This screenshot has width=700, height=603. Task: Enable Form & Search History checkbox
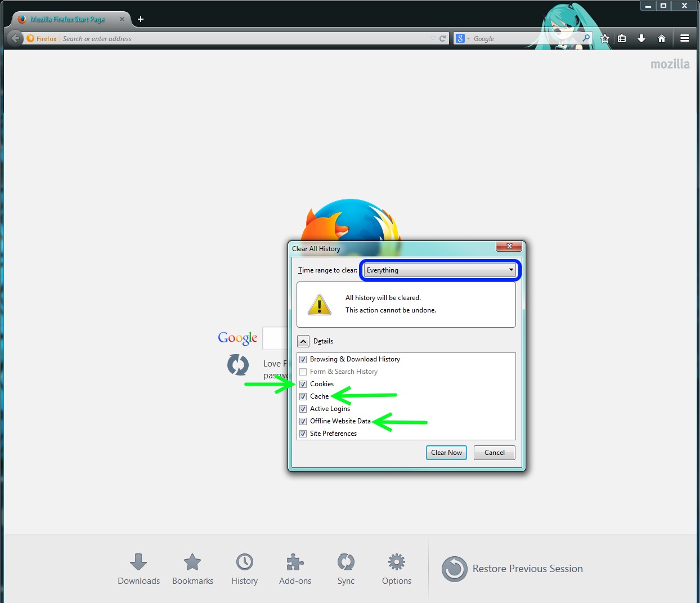303,372
